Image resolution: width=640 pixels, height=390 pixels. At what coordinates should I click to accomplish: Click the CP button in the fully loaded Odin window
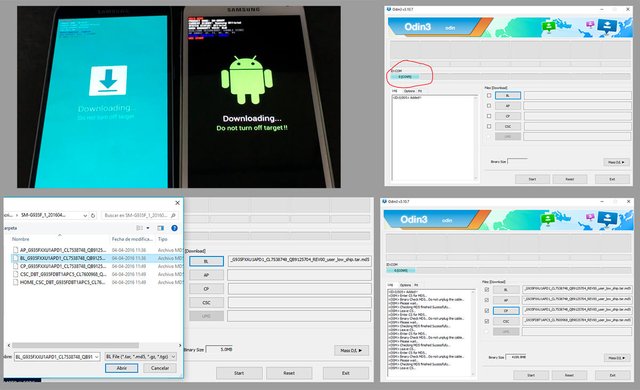click(x=506, y=311)
